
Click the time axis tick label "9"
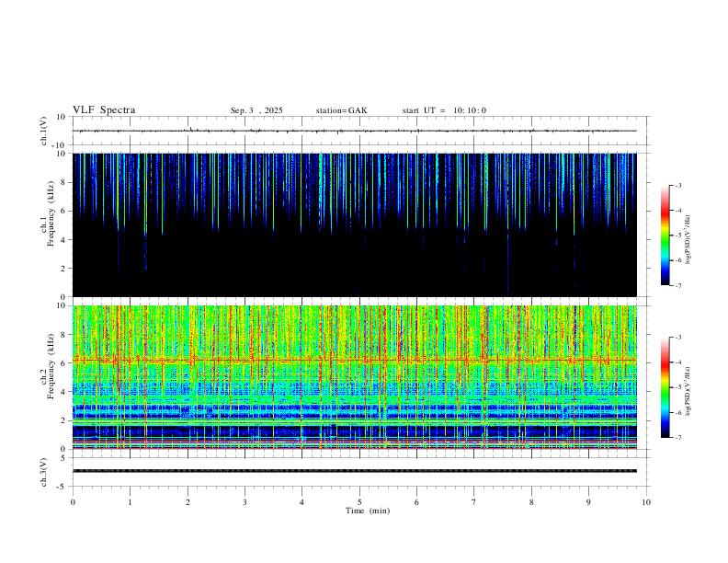coord(588,502)
